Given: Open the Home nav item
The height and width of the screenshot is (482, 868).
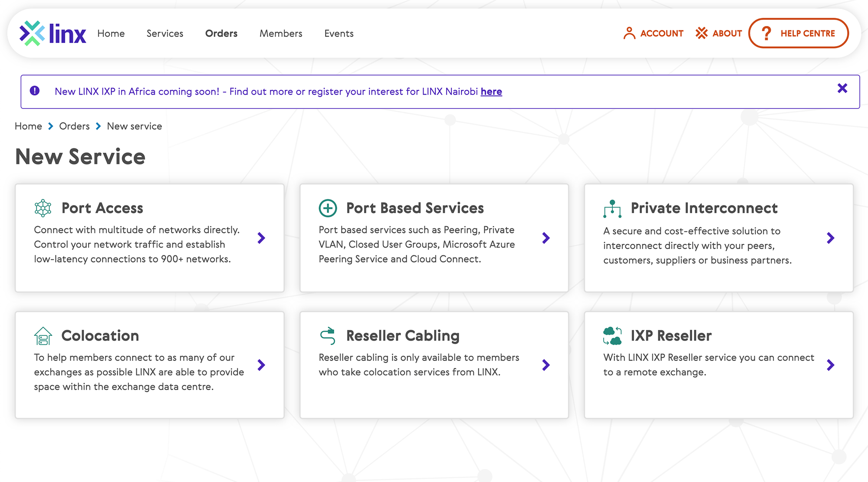Looking at the screenshot, I should click(111, 33).
